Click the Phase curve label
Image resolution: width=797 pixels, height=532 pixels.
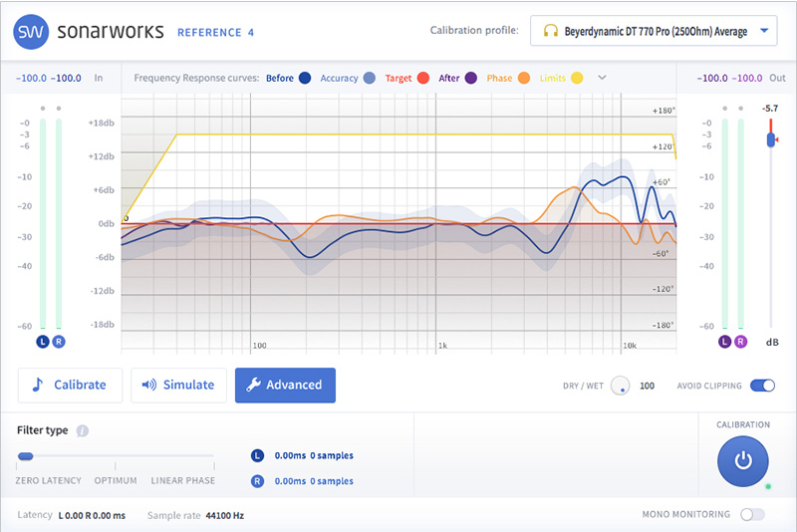coord(499,78)
